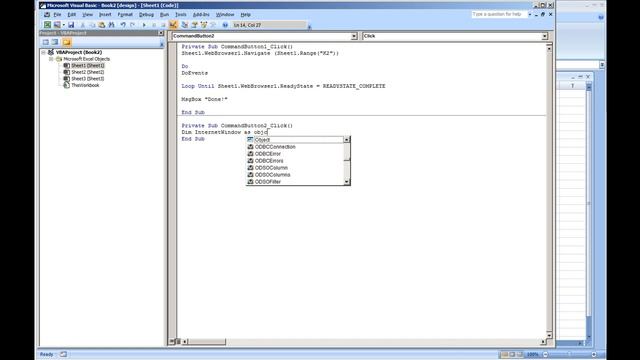Click the Excel zoom slider in status bar
This screenshot has width=640, height=360.
coord(569,354)
